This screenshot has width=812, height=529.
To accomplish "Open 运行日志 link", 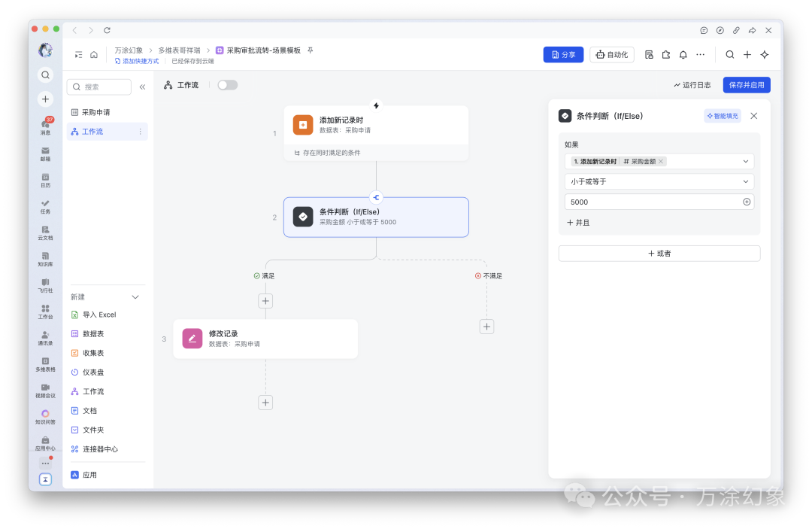I will [x=692, y=85].
